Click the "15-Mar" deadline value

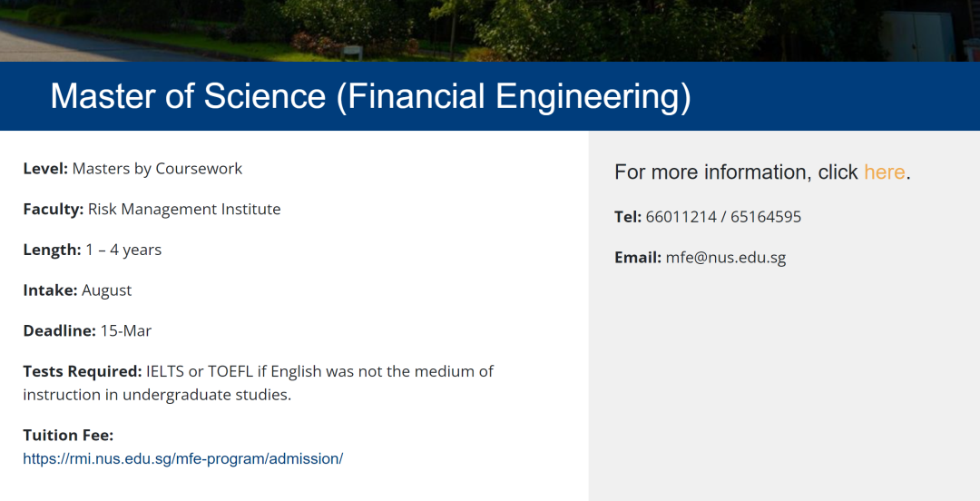(x=125, y=330)
